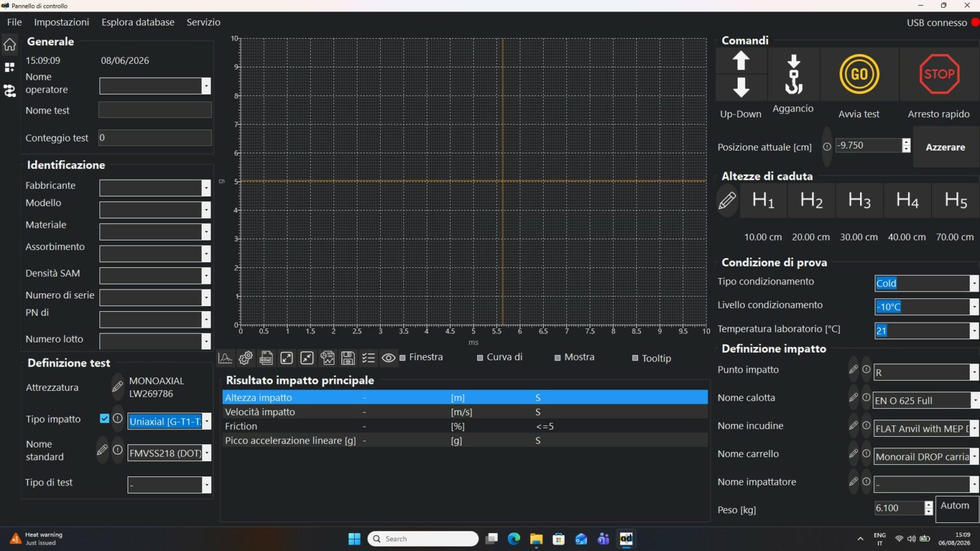Open the Servizio menu

pyautogui.click(x=204, y=22)
